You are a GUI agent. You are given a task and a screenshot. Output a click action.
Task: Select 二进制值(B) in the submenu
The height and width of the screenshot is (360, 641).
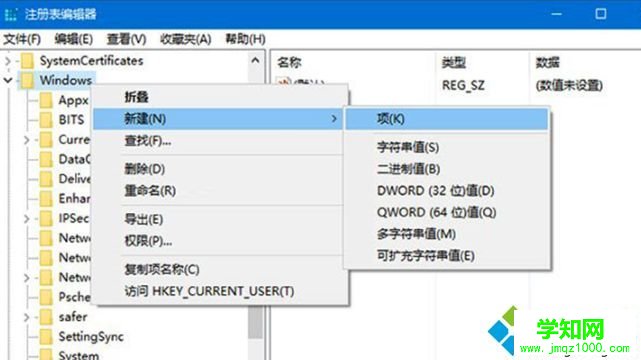pyautogui.click(x=447, y=169)
